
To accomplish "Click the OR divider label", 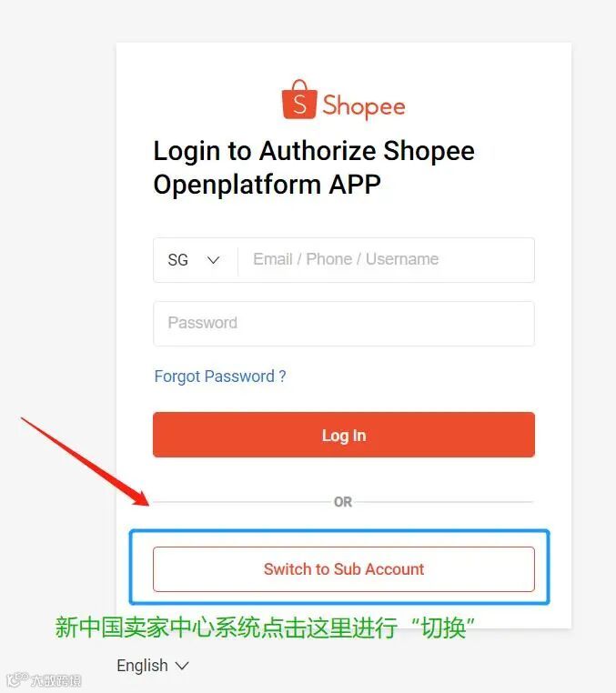I will click(343, 502).
